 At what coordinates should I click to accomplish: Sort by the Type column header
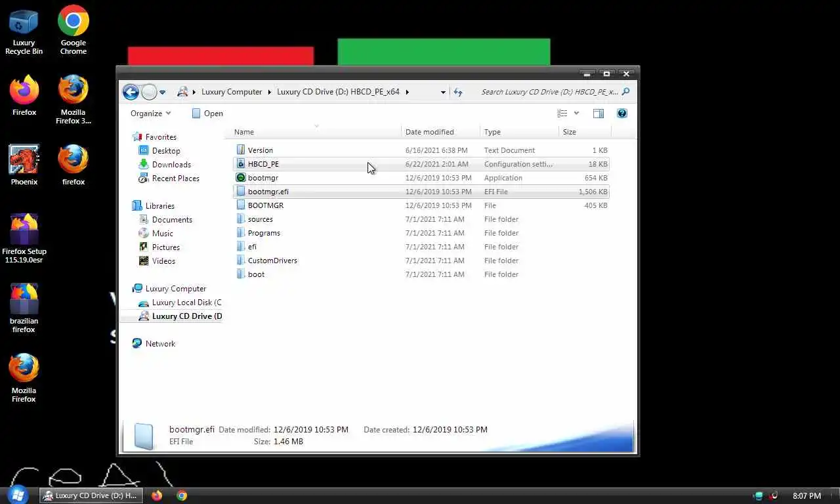[520, 132]
